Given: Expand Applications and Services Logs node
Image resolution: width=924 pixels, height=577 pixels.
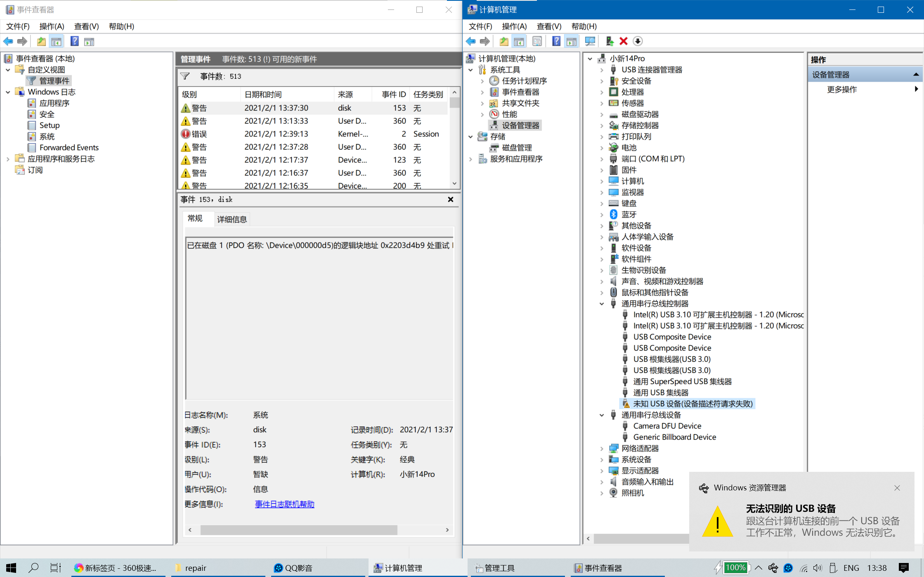Looking at the screenshot, I should pyautogui.click(x=8, y=159).
